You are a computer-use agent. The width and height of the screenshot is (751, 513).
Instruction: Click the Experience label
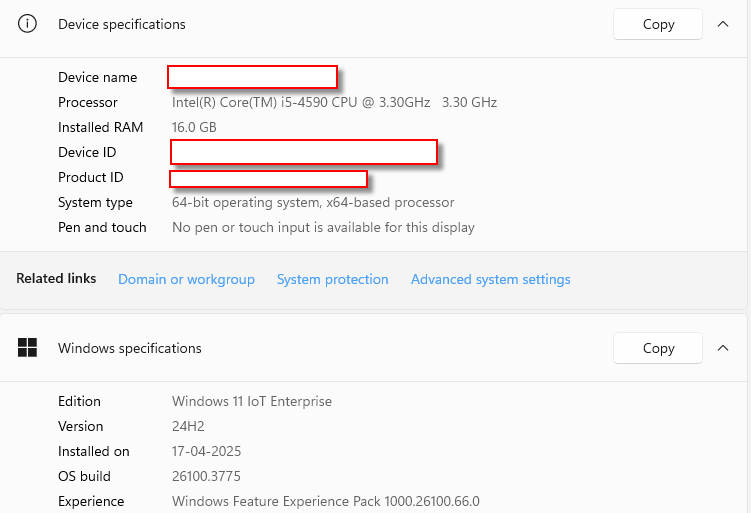tap(91, 502)
